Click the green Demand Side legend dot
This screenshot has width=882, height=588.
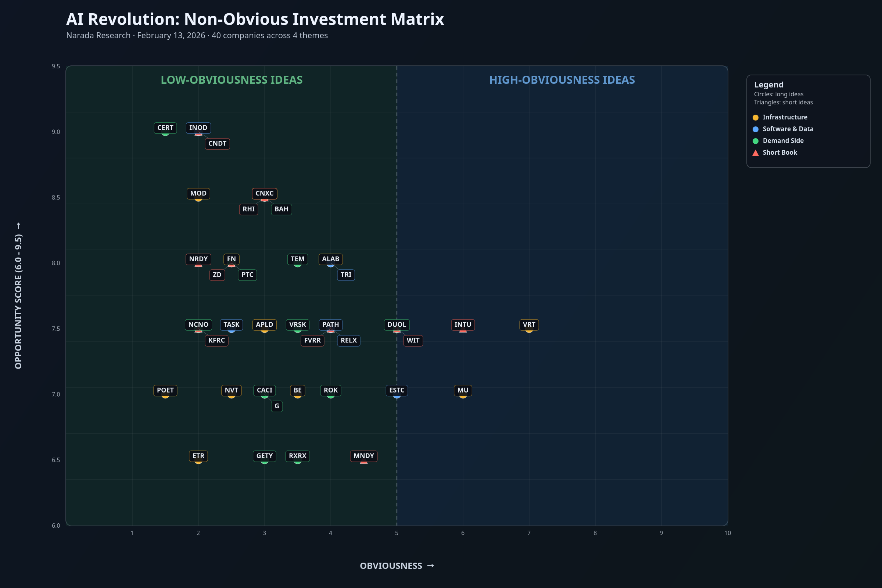756,141
